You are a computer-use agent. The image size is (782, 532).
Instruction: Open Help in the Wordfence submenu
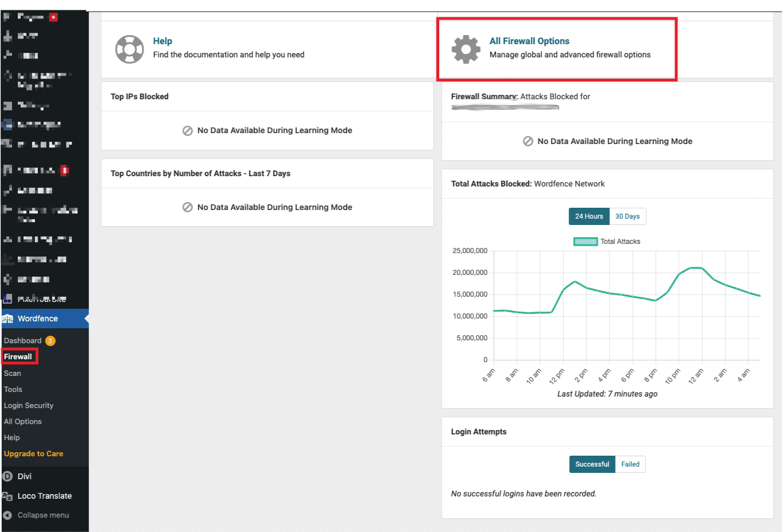(x=12, y=438)
